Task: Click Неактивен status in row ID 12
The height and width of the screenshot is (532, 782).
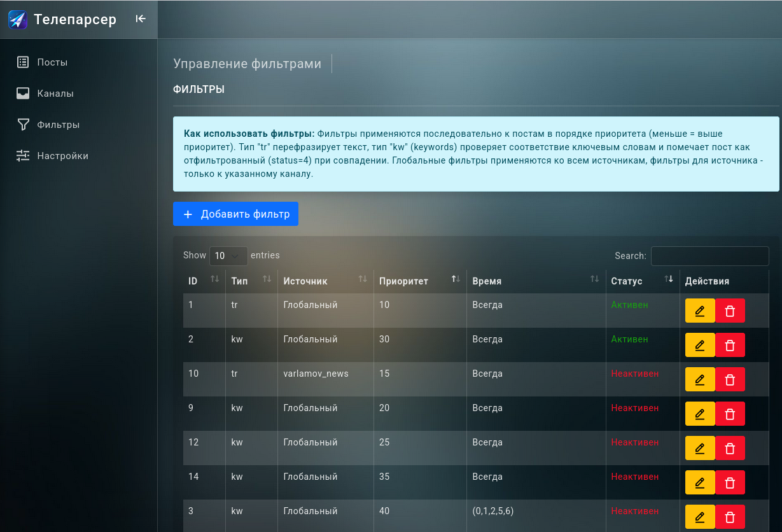Action: (635, 442)
